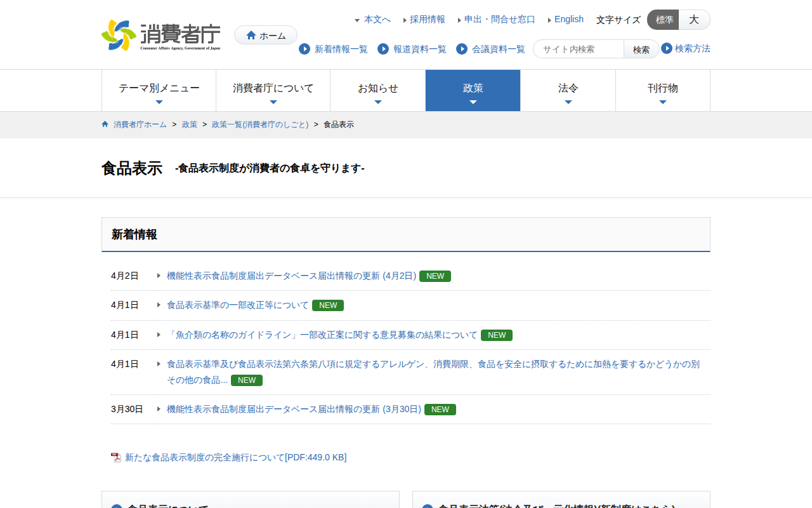Click the PDF icon for 新たな食品表示制度
The height and width of the screenshot is (508, 812).
pyautogui.click(x=116, y=457)
